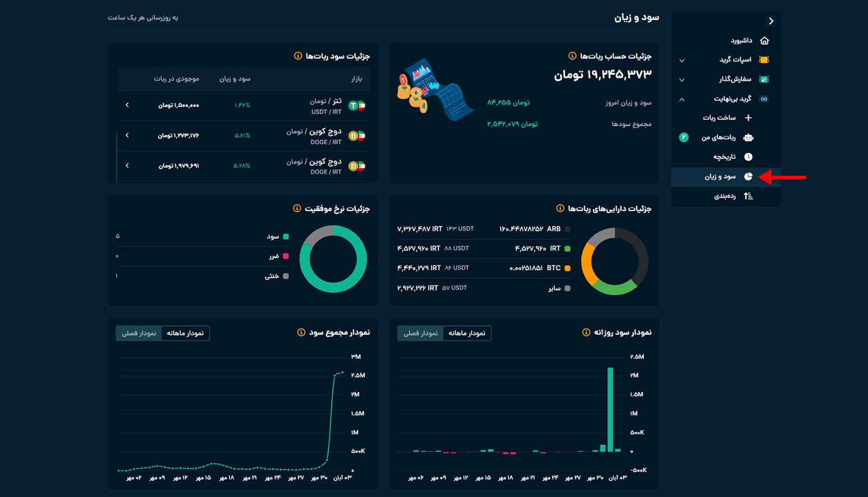Open ساخت ربات menu item
The width and height of the screenshot is (868, 497).
tap(726, 118)
